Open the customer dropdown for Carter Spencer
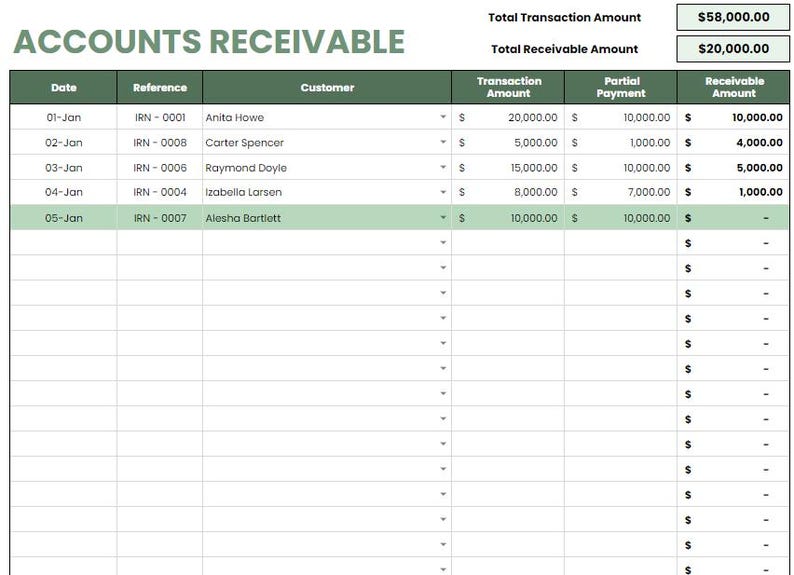 pyautogui.click(x=443, y=142)
